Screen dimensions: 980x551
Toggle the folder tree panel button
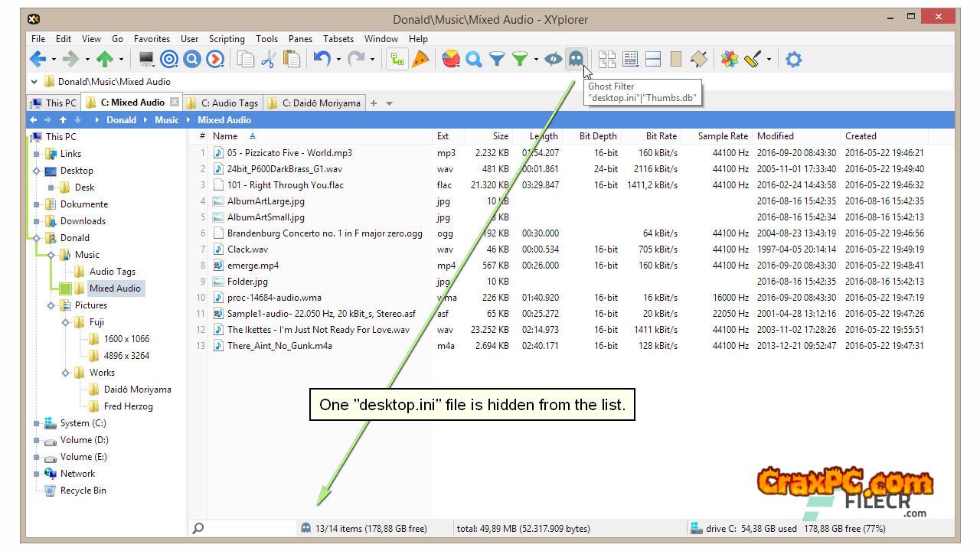click(396, 59)
